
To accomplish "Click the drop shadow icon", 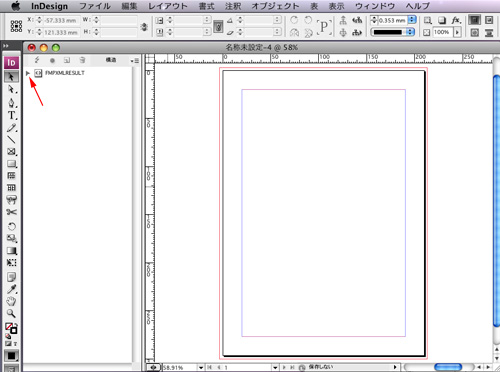I will (442, 20).
